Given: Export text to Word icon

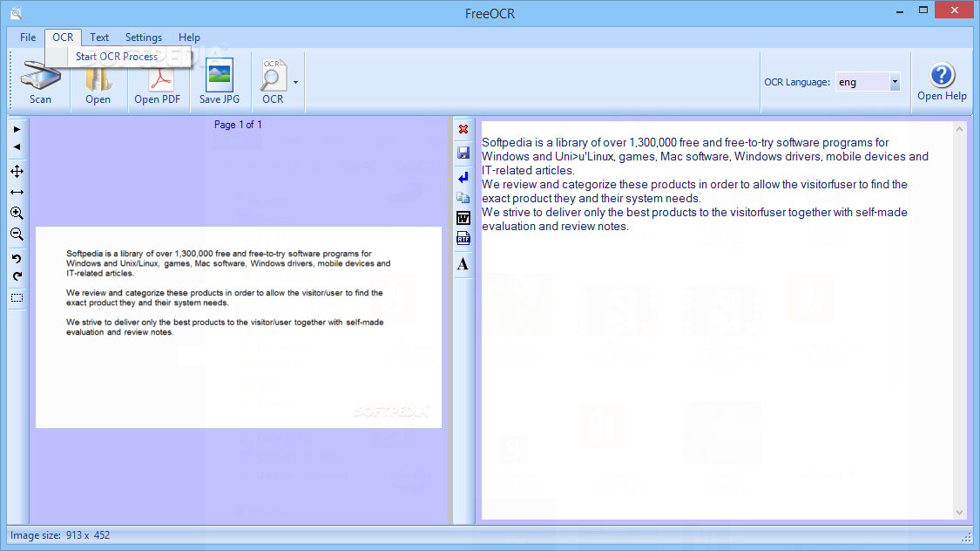Looking at the screenshot, I should (x=463, y=218).
